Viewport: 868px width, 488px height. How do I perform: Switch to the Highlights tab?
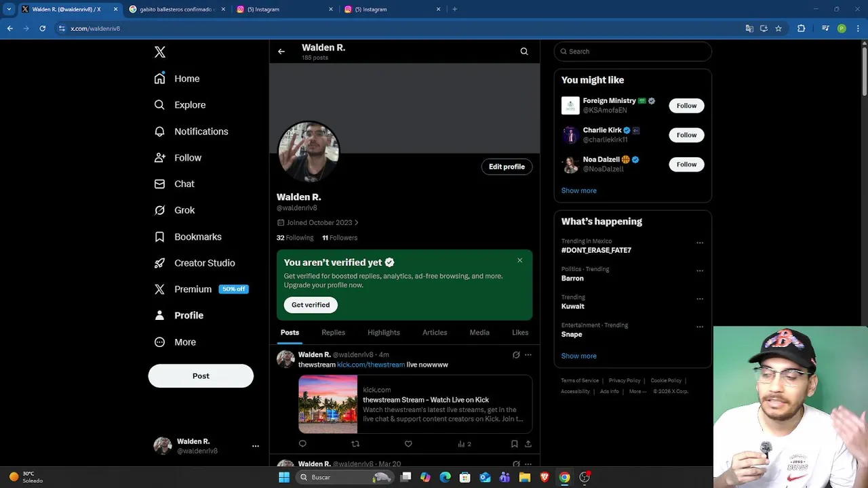click(384, 333)
